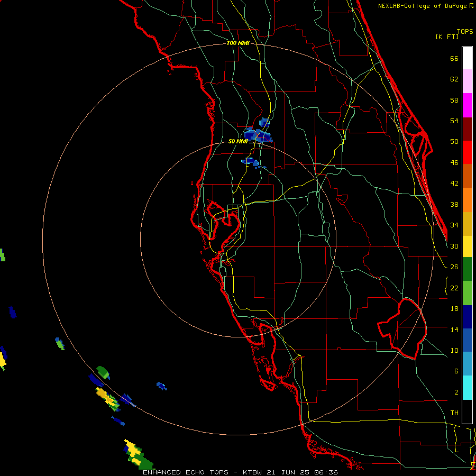476x476 pixels.
Task: Click the 100 NMI range ring label
Action: (238, 43)
